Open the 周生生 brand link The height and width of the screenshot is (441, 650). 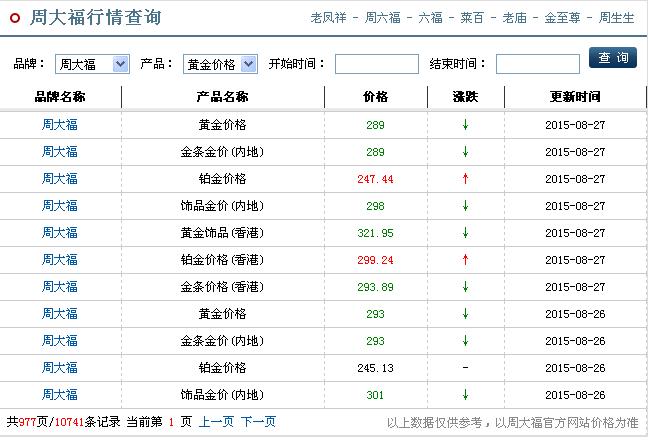point(616,18)
